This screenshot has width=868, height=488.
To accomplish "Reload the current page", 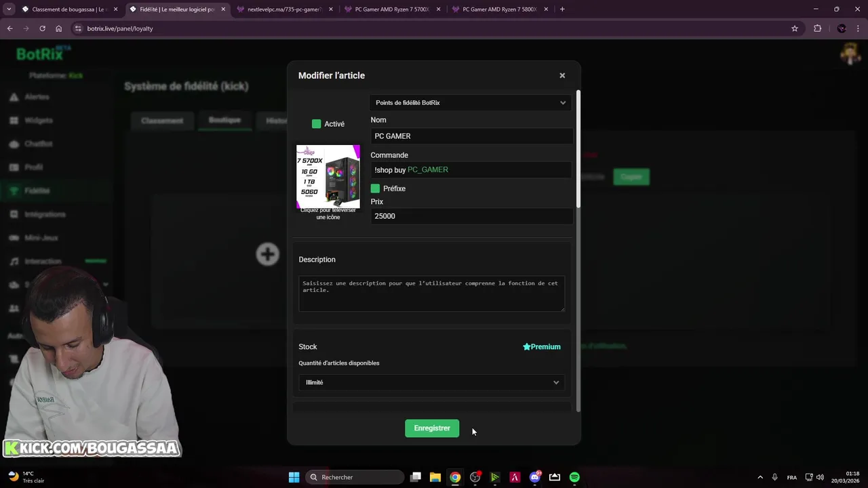I will coord(42,28).
